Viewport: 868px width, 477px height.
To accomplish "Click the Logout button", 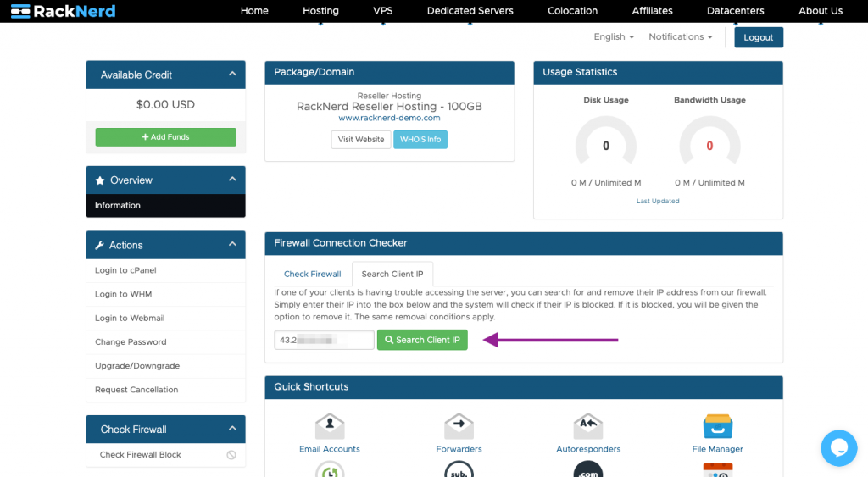I will (759, 37).
